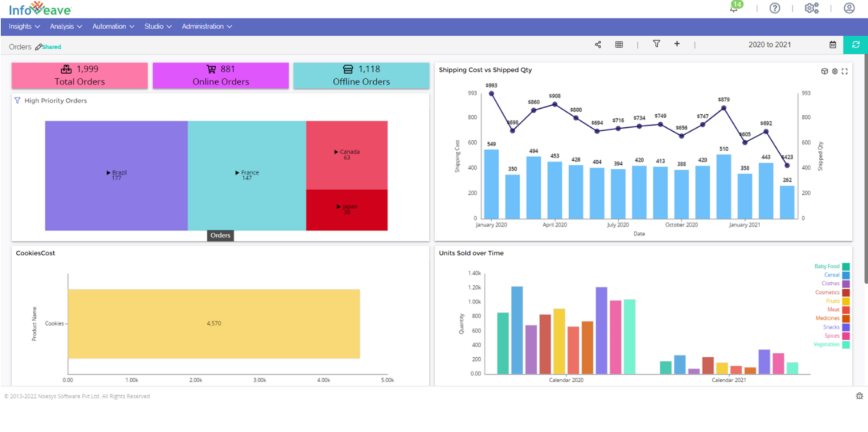The height and width of the screenshot is (432, 868).
Task: Open the dashboard filter funnel icon
Action: pos(656,44)
